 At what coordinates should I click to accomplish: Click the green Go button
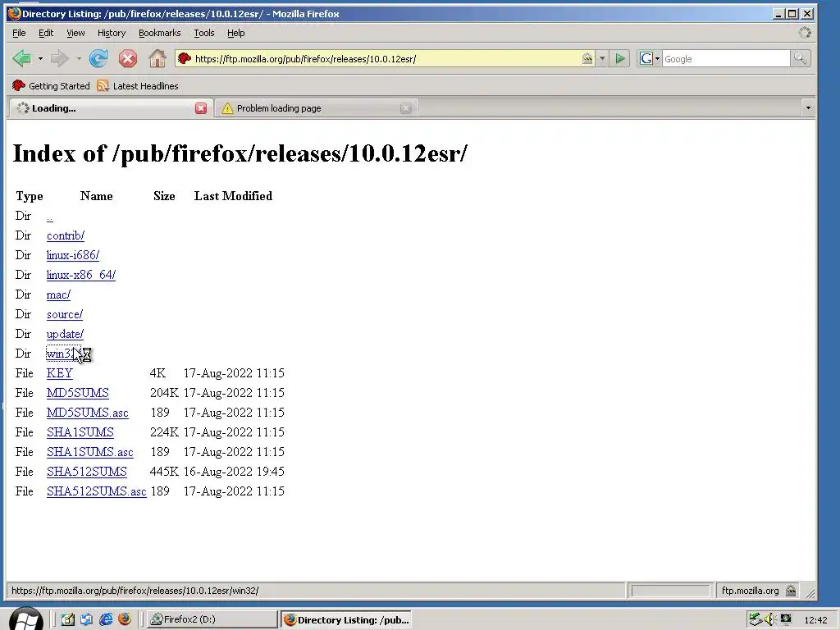(x=620, y=58)
